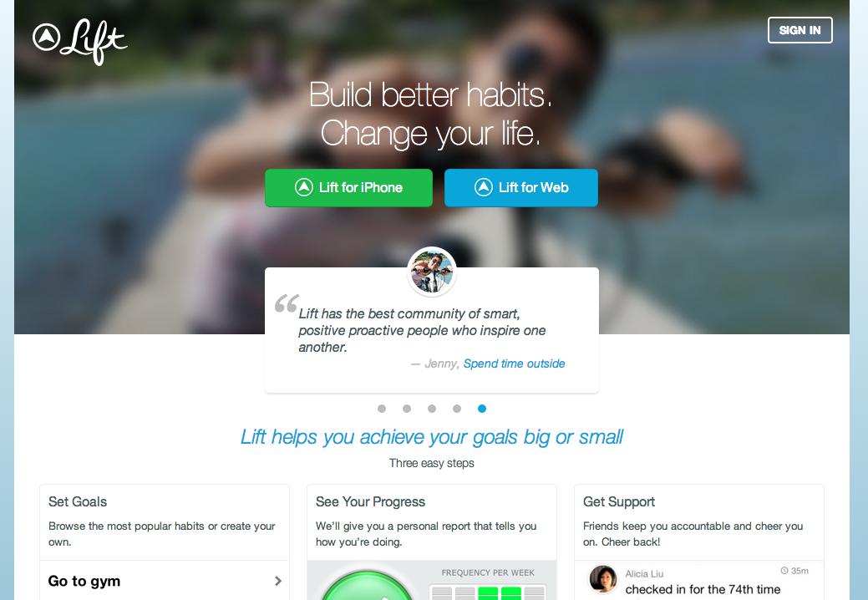868x600 pixels.
Task: Expand Go to gym chevron arrow
Action: click(278, 581)
